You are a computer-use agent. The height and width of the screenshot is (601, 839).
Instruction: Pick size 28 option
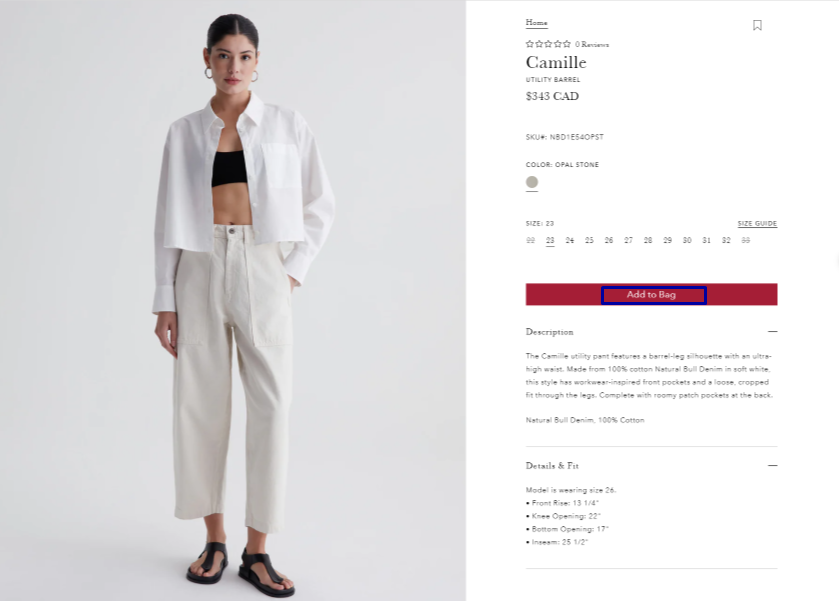[x=647, y=240]
